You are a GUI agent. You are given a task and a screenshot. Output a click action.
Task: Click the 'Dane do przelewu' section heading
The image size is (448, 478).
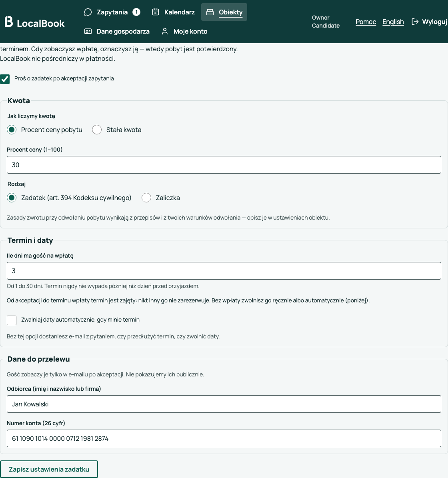(39, 359)
